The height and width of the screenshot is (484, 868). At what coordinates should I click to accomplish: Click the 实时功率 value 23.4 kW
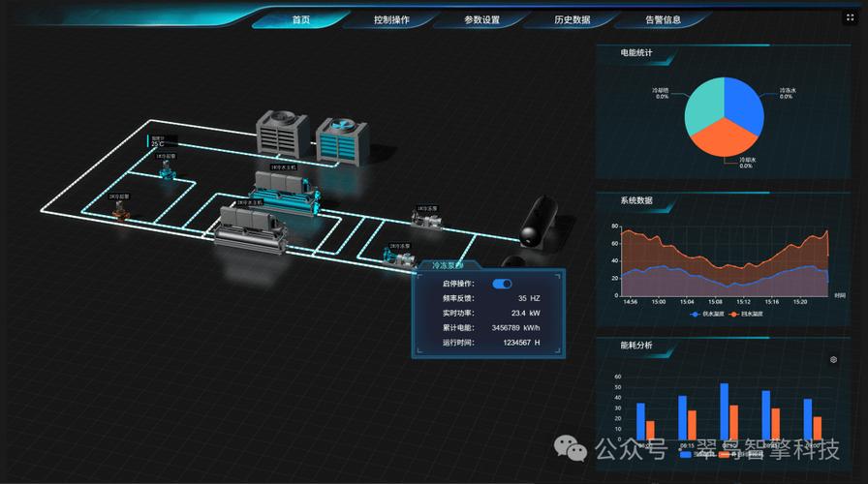(x=525, y=313)
